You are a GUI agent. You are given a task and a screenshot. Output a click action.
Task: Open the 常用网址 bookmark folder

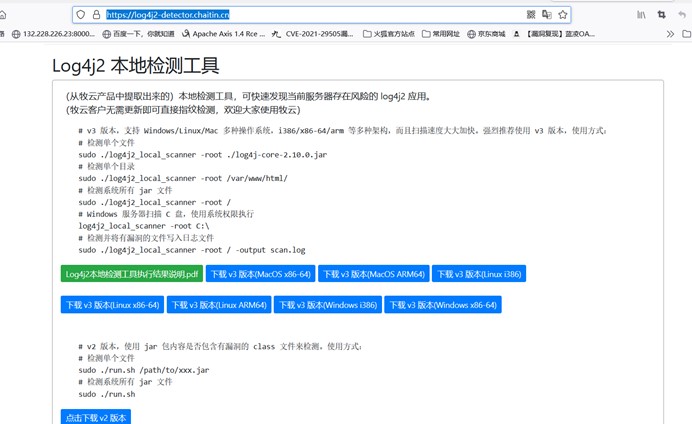coord(441,34)
